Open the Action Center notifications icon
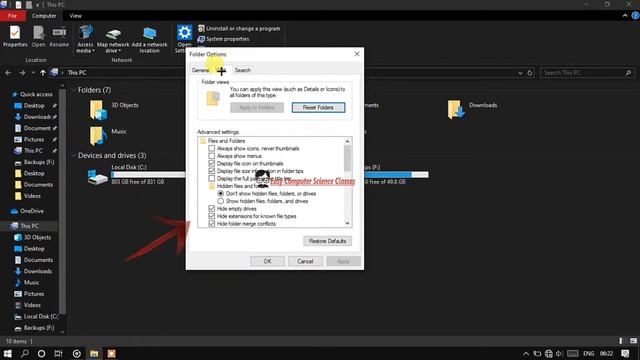Viewport: 640px width, 360px height. point(625,353)
